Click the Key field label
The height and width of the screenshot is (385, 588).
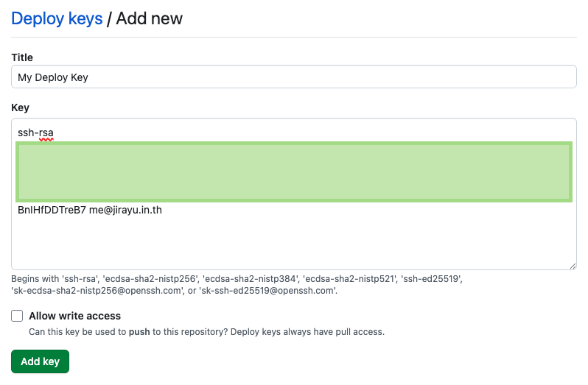click(20, 107)
